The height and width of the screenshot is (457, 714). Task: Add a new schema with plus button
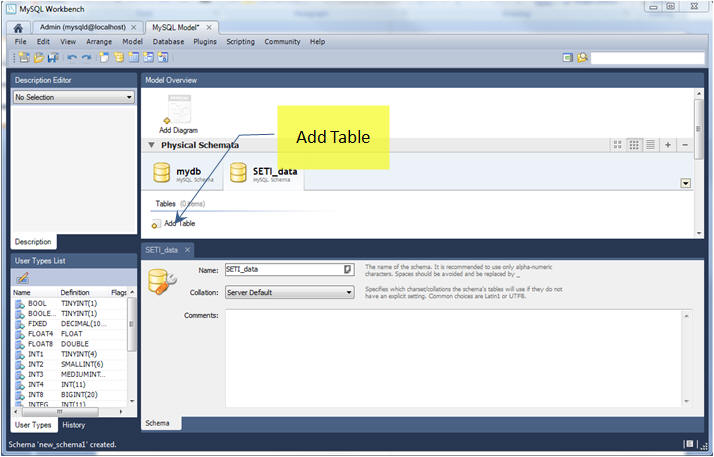point(668,145)
